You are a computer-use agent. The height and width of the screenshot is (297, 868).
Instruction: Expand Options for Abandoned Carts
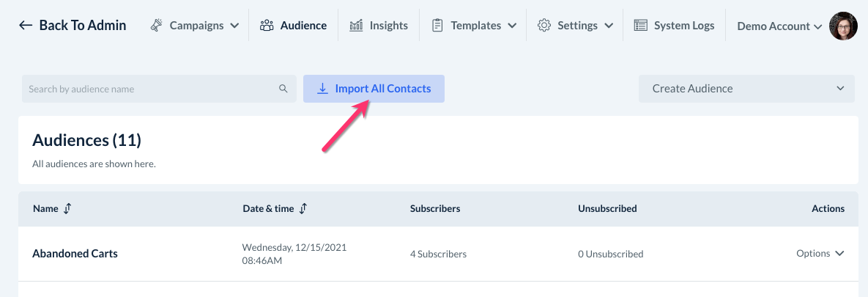820,254
